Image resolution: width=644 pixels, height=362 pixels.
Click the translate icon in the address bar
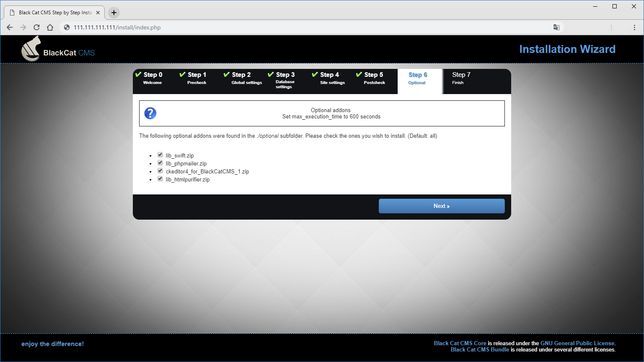(557, 27)
